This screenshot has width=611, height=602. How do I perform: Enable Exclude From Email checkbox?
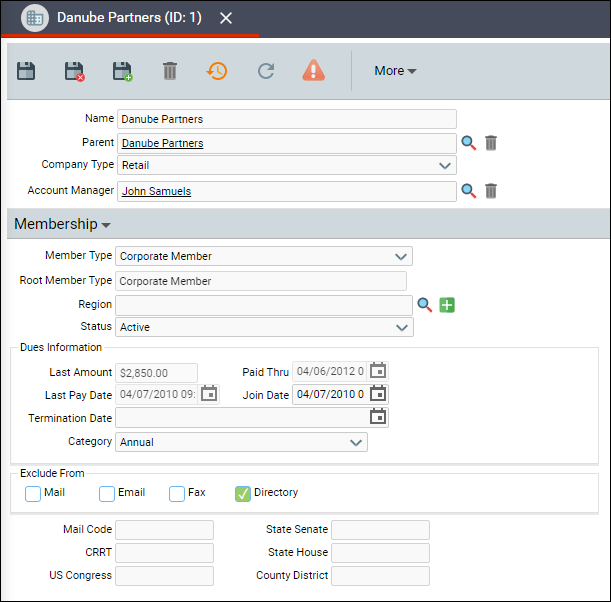point(107,494)
